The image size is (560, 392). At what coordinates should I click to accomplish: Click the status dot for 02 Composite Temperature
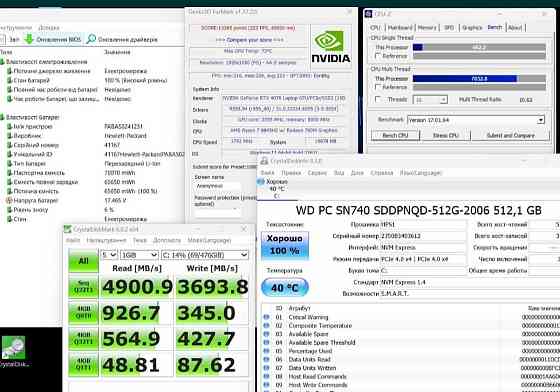[x=266, y=325]
